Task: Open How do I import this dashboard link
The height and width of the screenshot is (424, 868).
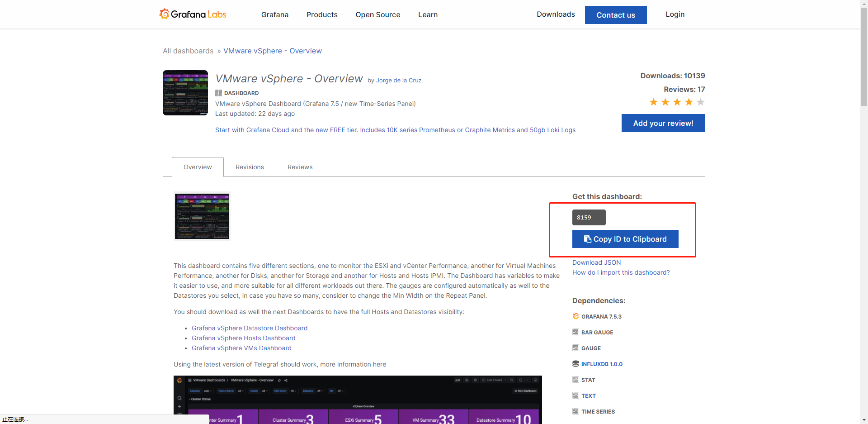Action: click(621, 272)
